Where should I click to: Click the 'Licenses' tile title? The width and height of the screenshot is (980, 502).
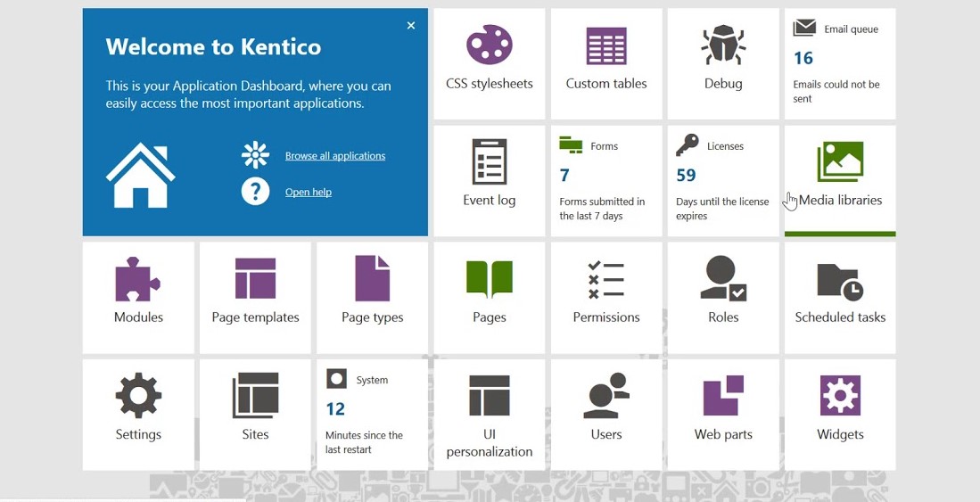[x=725, y=146]
